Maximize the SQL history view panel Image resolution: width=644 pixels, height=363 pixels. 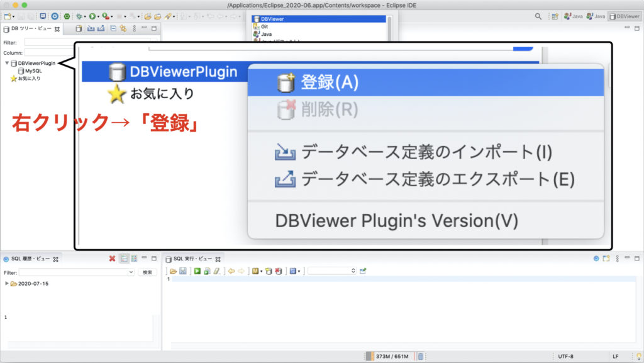pos(154,259)
